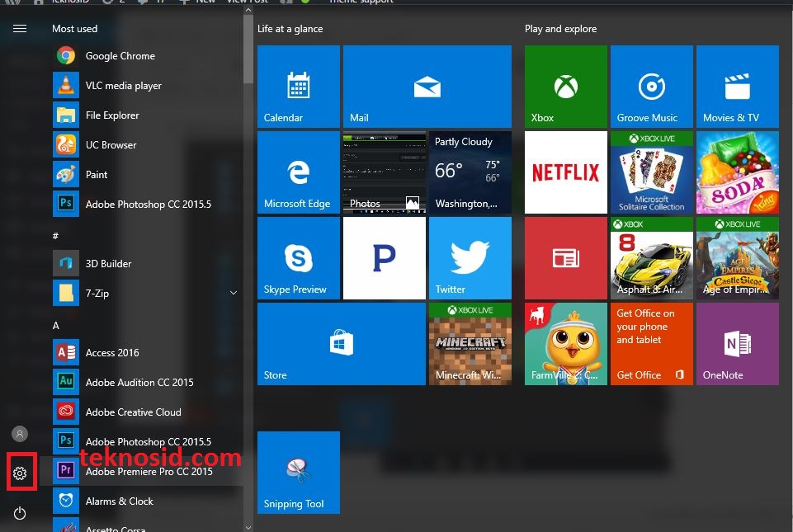Viewport: 793px width, 532px height.
Task: Launch the Skype Preview tile
Action: [x=299, y=258]
